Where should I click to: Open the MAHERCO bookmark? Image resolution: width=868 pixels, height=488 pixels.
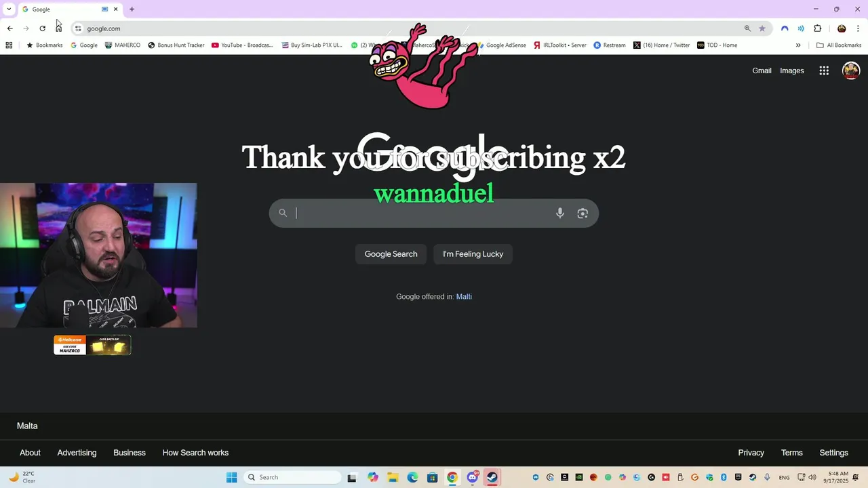tap(123, 45)
